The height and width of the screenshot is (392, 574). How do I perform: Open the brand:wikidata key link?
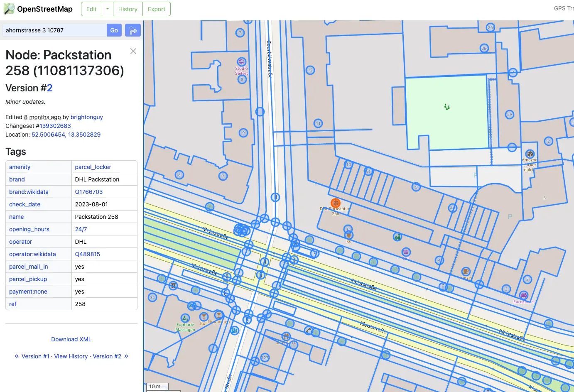[29, 192]
